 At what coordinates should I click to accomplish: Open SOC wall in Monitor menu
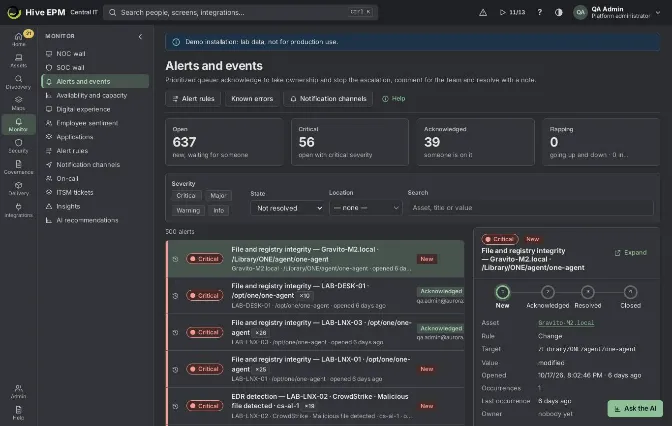coord(95,67)
